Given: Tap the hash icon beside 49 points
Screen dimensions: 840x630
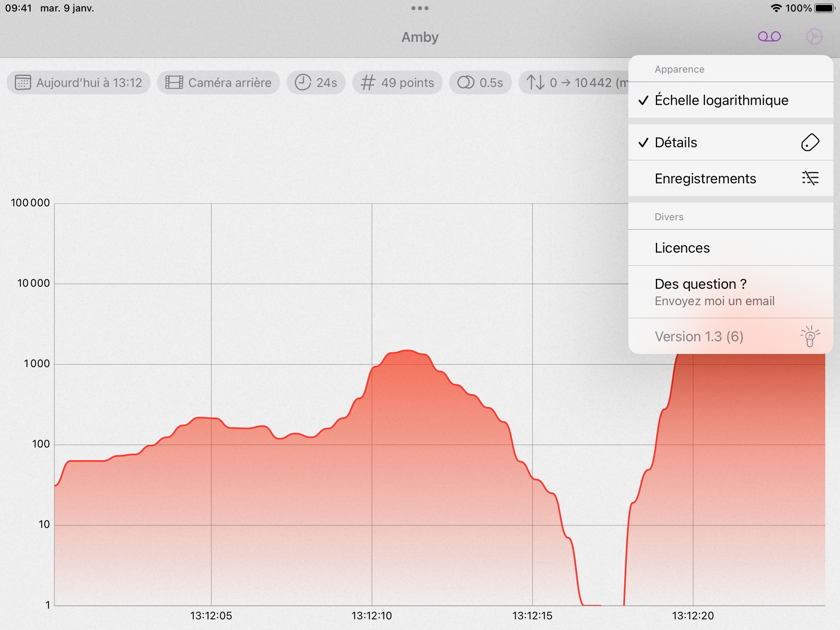Looking at the screenshot, I should pyautogui.click(x=368, y=82).
